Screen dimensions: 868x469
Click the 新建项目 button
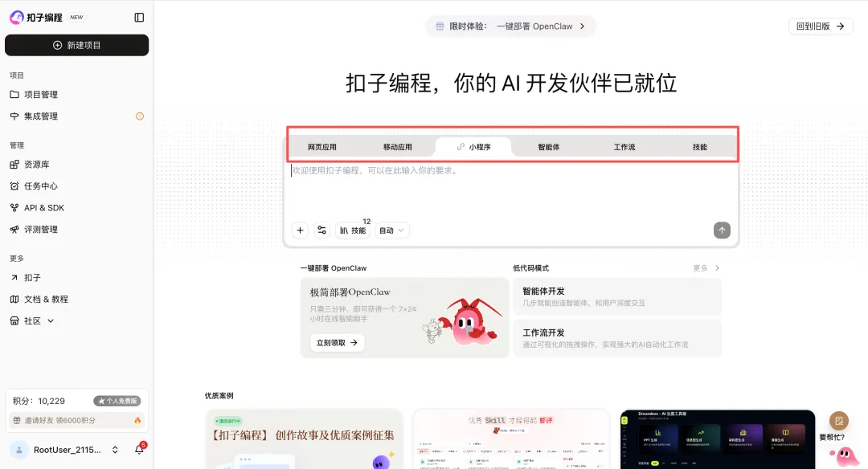(x=77, y=45)
